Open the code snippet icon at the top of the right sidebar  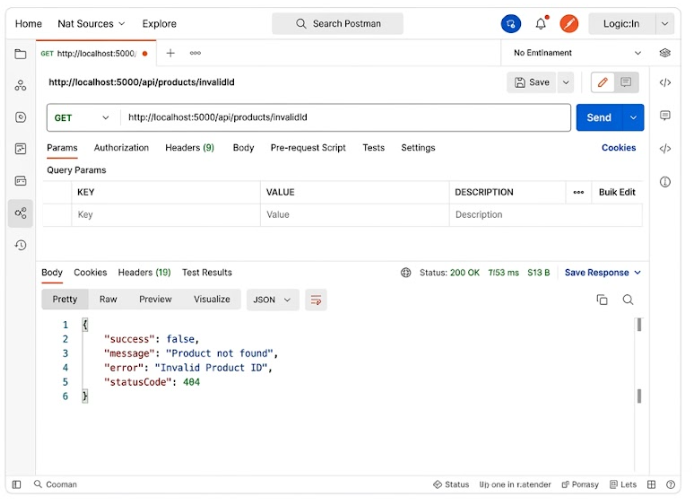(665, 83)
